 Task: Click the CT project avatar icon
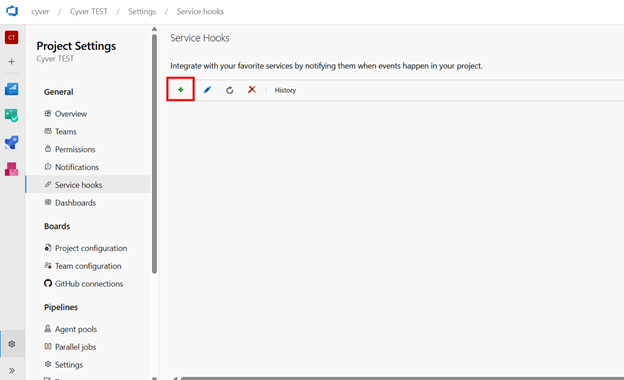tap(12, 37)
